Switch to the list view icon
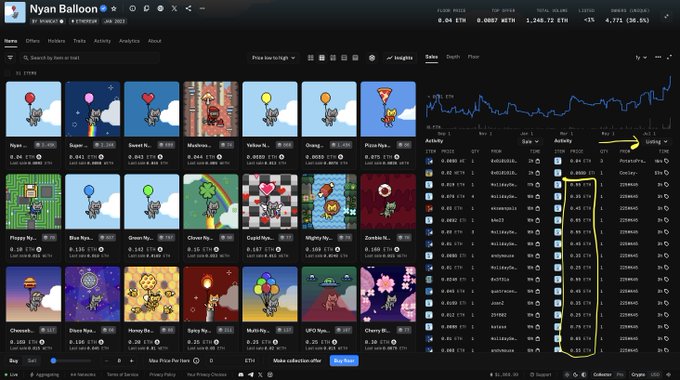This screenshot has width=680, height=380. 344,58
